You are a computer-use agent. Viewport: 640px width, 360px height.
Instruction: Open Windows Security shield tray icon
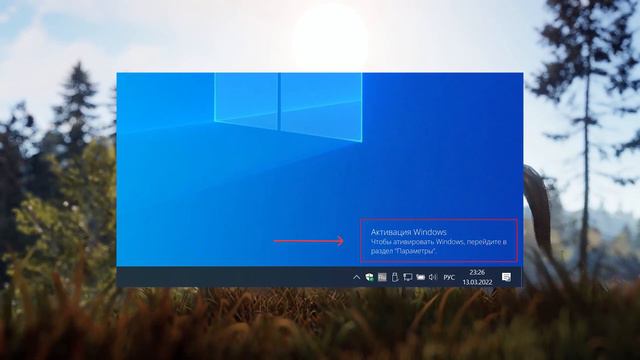click(369, 277)
